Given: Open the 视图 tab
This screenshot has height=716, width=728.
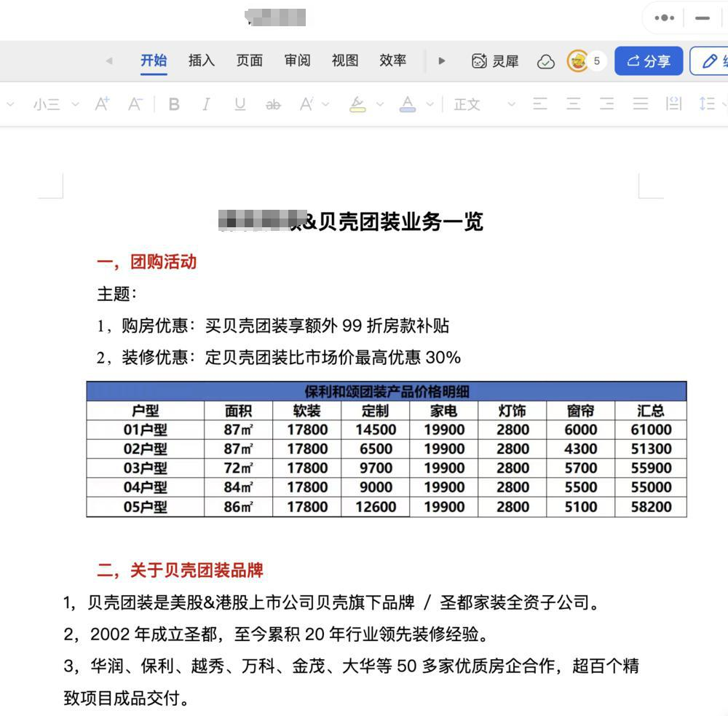Looking at the screenshot, I should click(x=345, y=60).
